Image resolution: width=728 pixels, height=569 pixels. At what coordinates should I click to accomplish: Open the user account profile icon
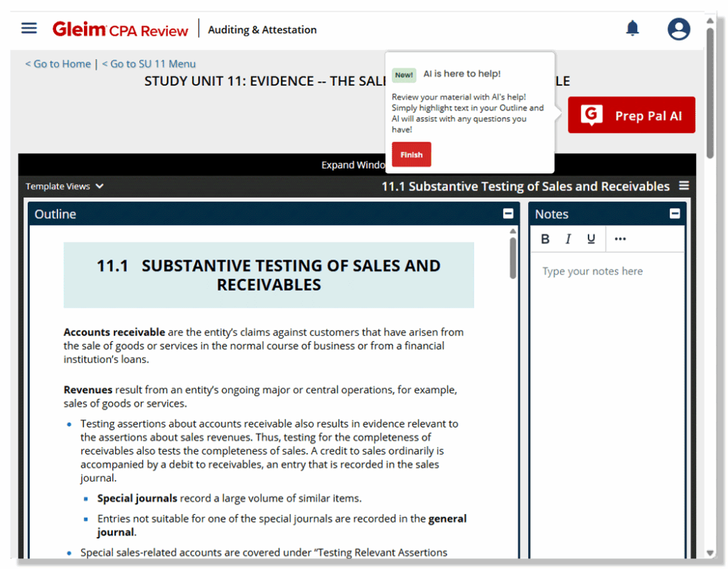[x=679, y=28]
